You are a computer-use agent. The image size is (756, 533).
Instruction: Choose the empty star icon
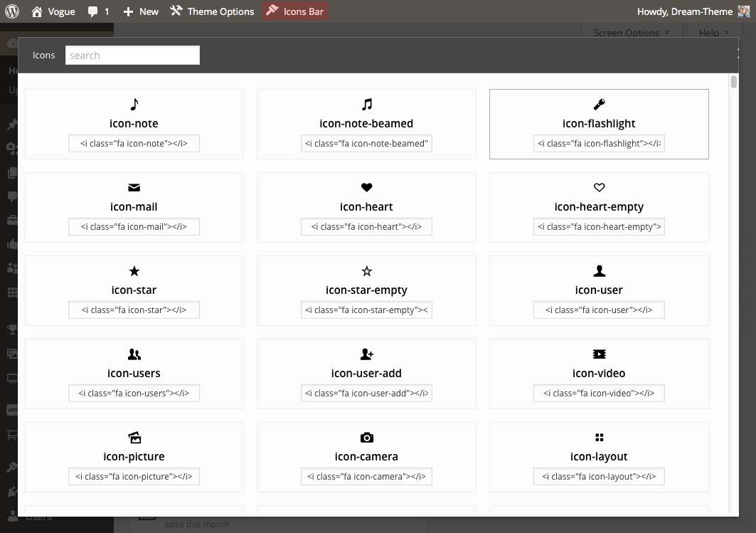point(366,271)
